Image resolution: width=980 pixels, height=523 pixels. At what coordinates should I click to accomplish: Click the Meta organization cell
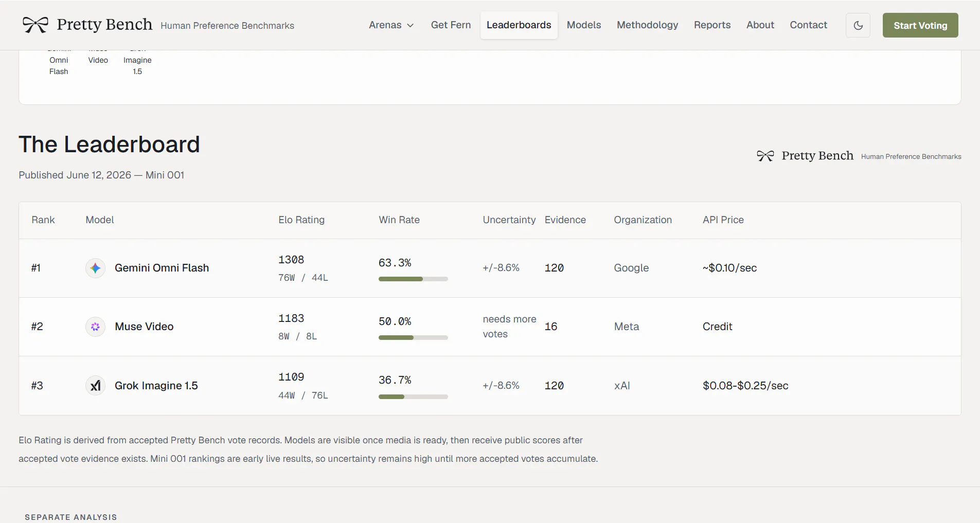click(627, 327)
